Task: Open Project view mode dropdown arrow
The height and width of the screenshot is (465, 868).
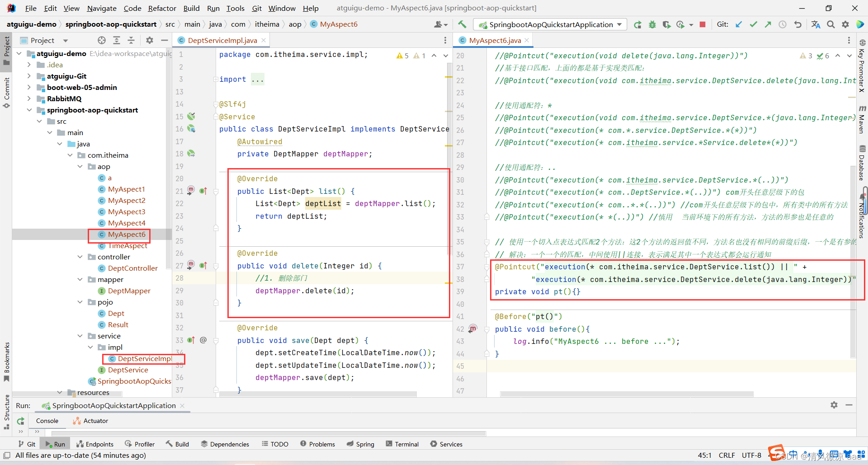Action: [x=66, y=41]
